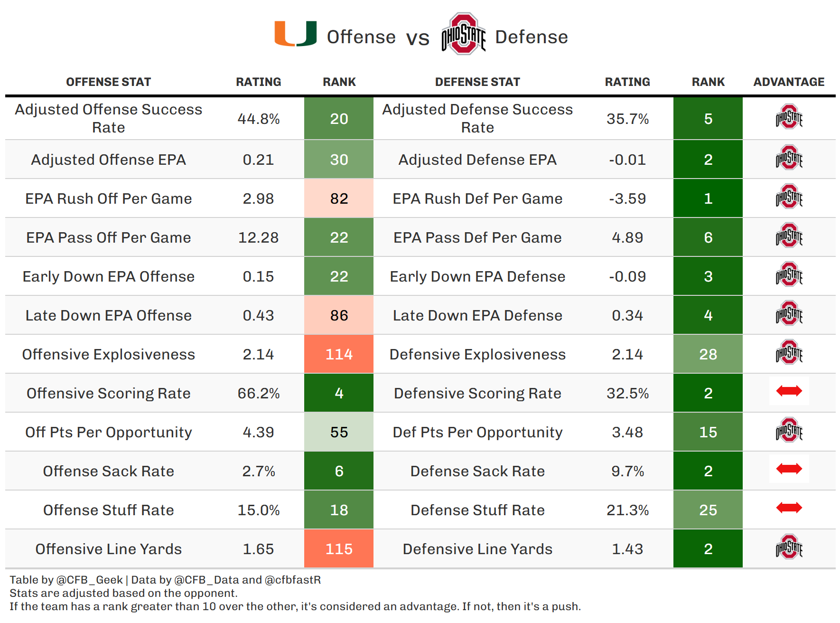Click the 66.2% Offensive Scoring Rate rating

259,393
